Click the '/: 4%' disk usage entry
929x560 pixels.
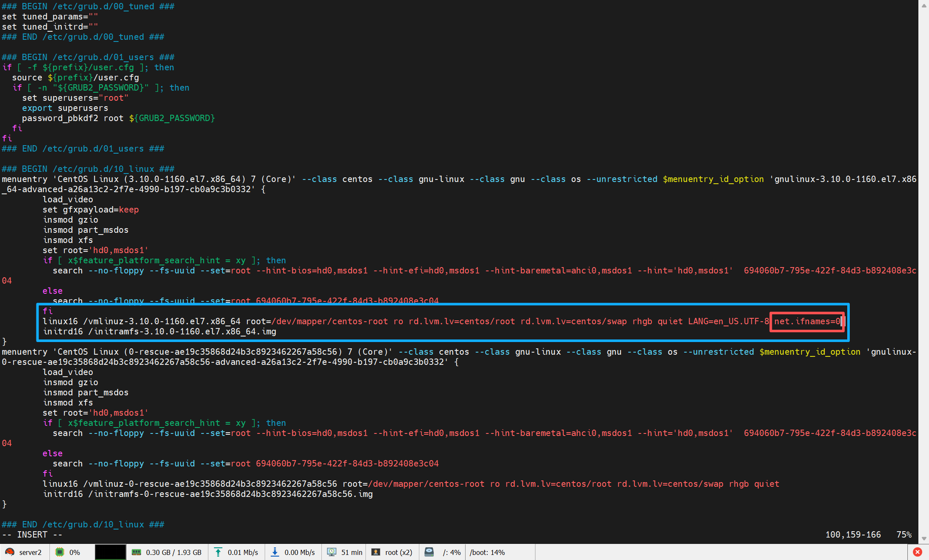452,552
